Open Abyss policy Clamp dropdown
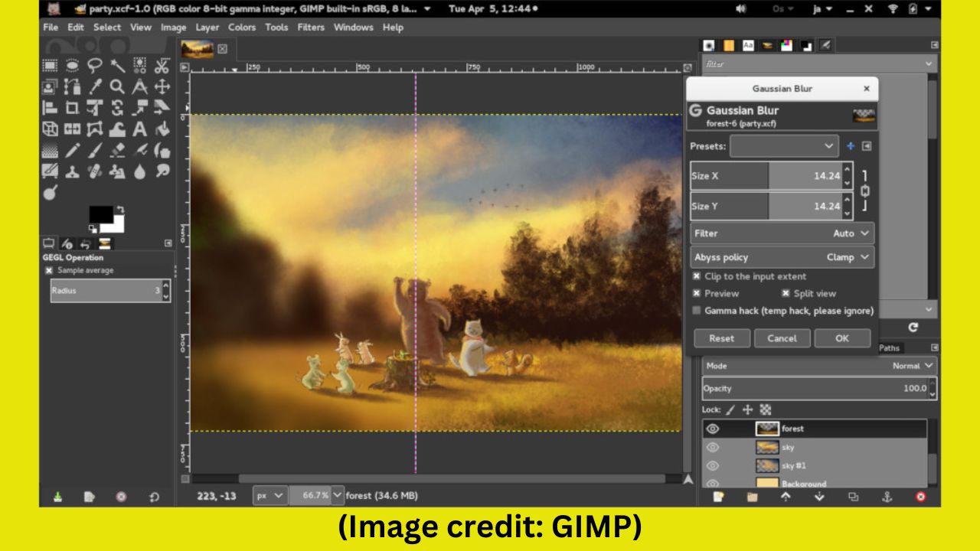 coord(782,257)
